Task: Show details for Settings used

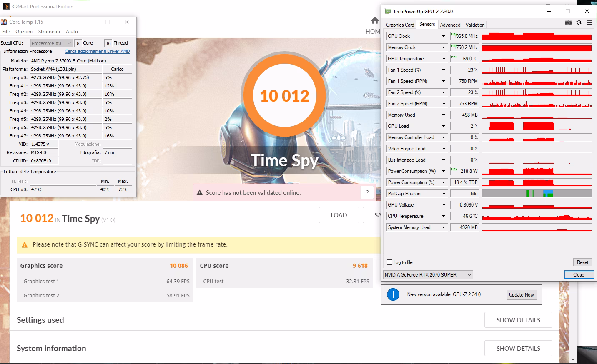Action: click(x=518, y=320)
